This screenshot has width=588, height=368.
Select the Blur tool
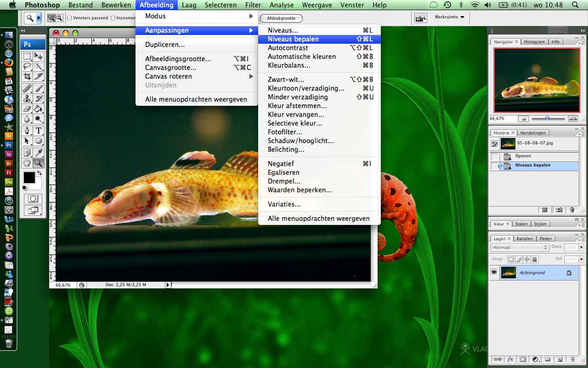(x=27, y=119)
